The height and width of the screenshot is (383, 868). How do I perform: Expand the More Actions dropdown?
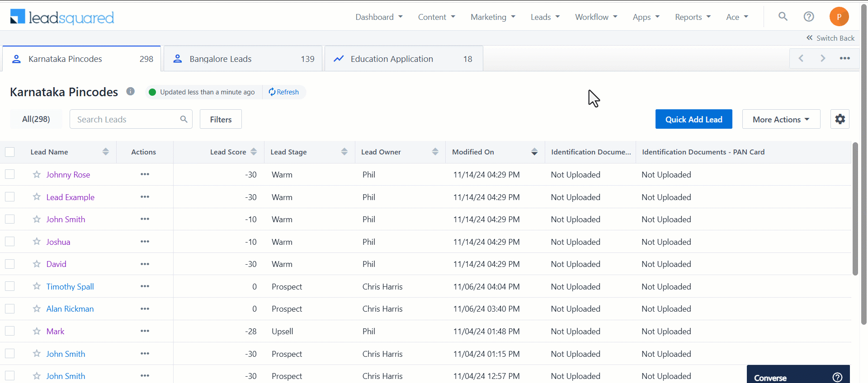[781, 119]
